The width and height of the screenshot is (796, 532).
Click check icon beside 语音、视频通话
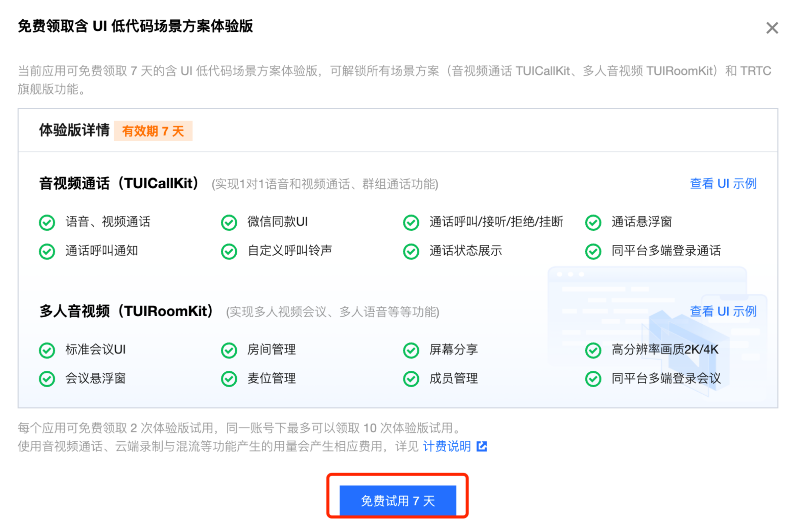point(47,223)
